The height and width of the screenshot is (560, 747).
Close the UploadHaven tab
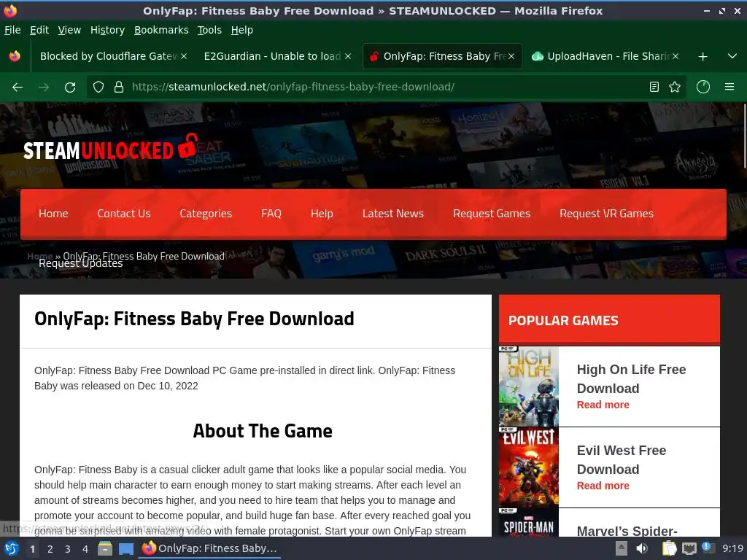(675, 56)
